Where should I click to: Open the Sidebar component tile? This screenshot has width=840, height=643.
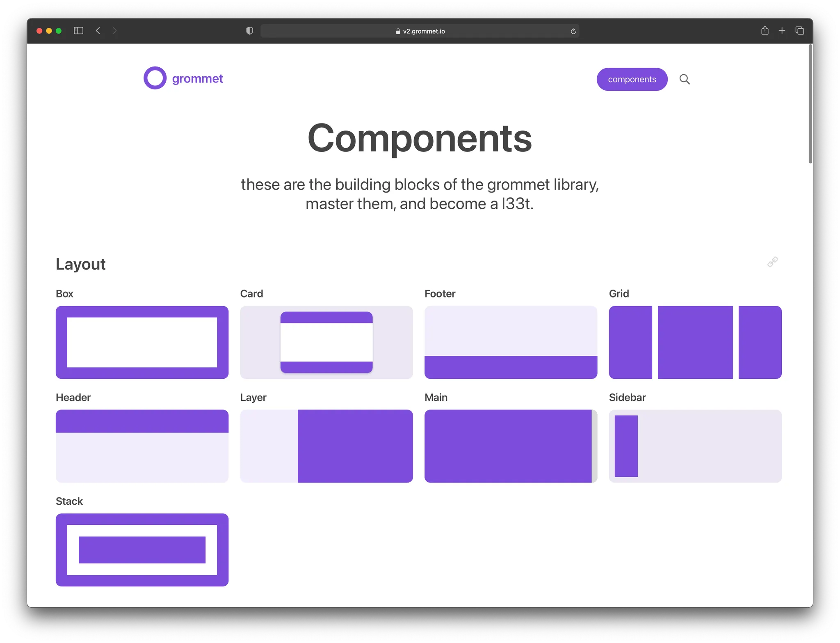tap(695, 446)
